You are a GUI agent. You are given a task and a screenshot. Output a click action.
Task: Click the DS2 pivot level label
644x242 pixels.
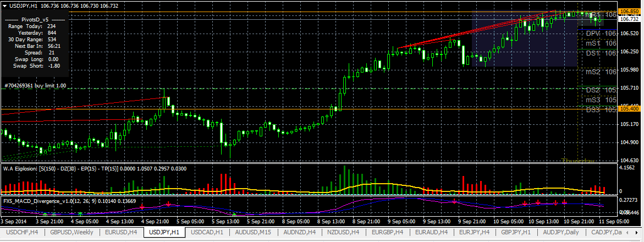(593, 90)
